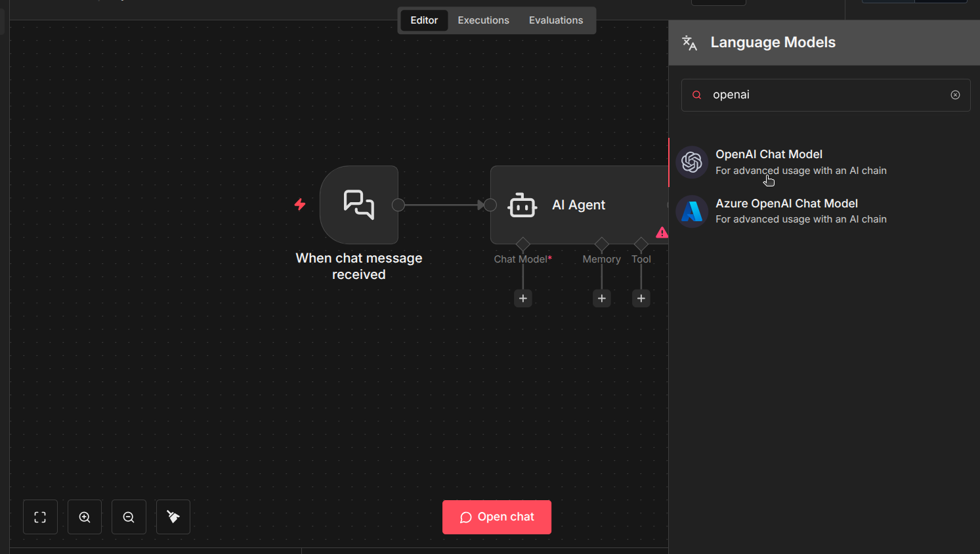The image size is (980, 554).
Task: Choose OpenAI Chat Model from results
Action: [x=769, y=155]
